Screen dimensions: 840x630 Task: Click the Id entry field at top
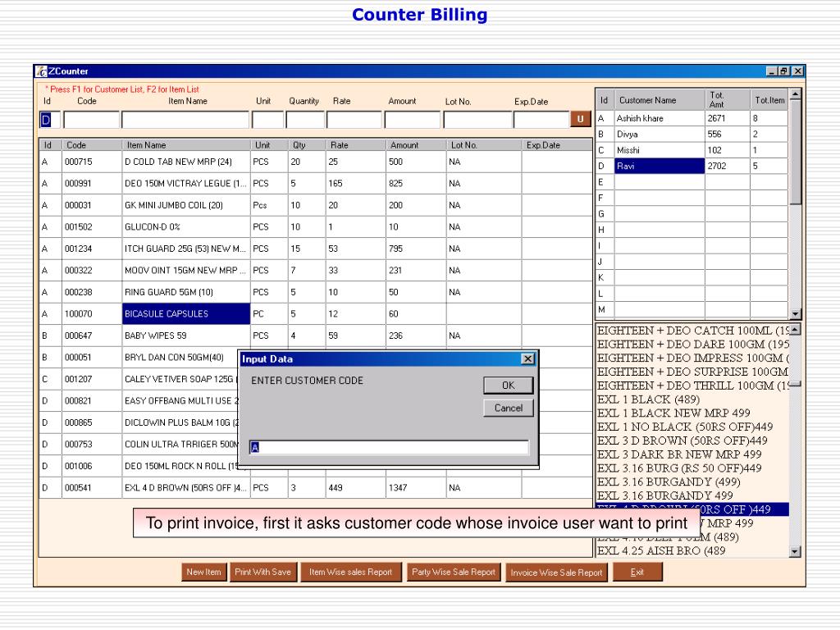(x=49, y=120)
